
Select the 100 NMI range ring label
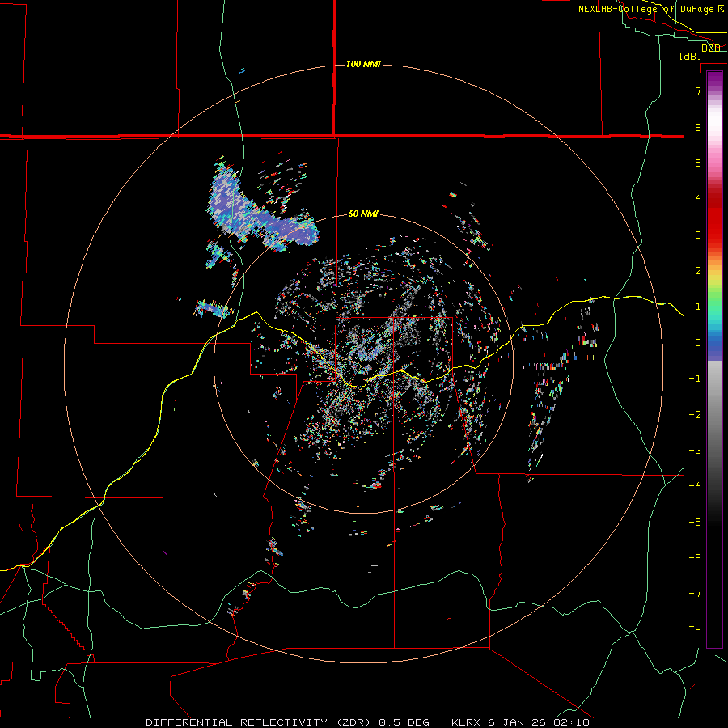coord(363,64)
